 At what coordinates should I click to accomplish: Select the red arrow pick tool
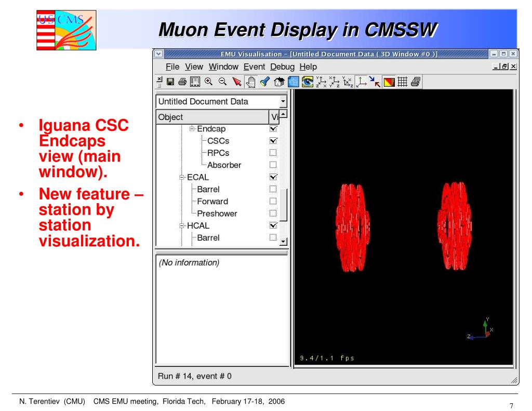237,82
